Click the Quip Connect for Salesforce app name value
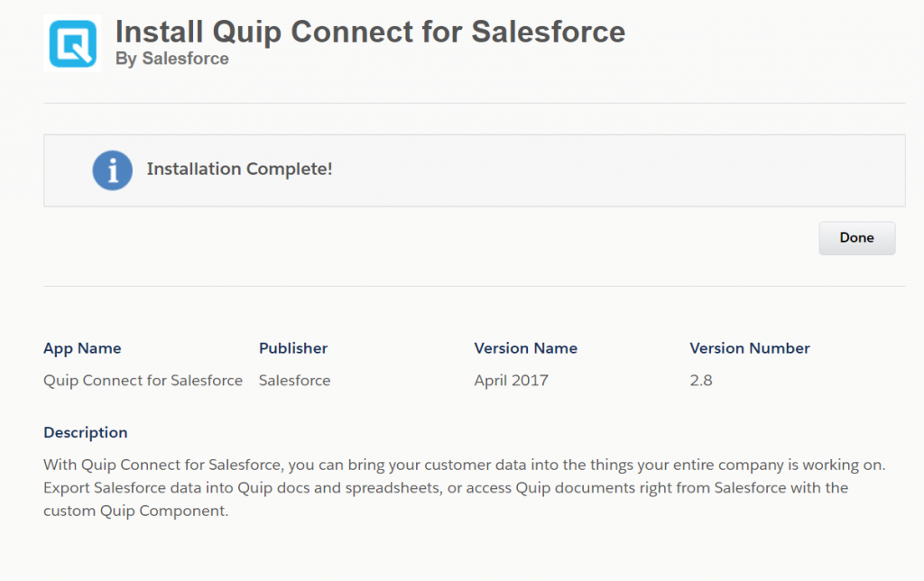 click(143, 380)
